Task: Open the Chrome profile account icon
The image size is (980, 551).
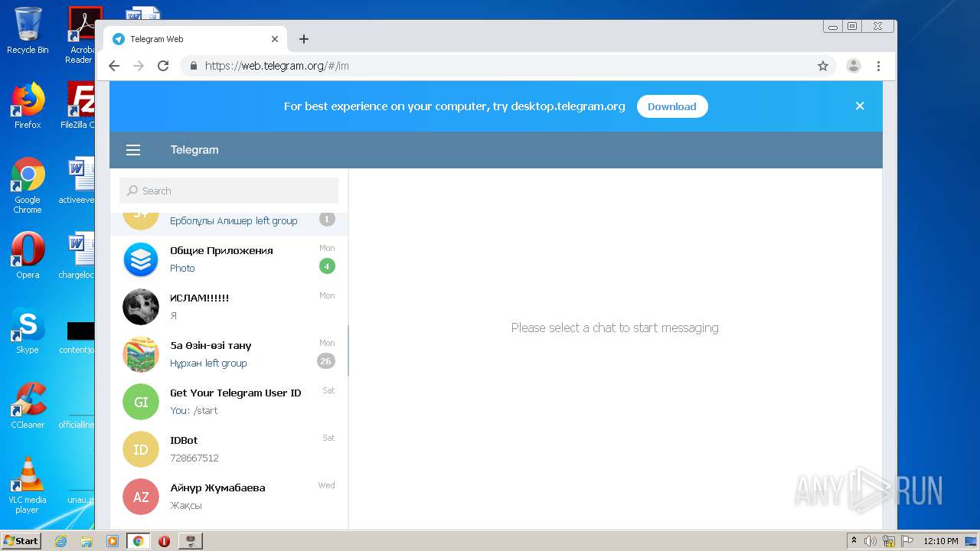Action: click(x=854, y=66)
